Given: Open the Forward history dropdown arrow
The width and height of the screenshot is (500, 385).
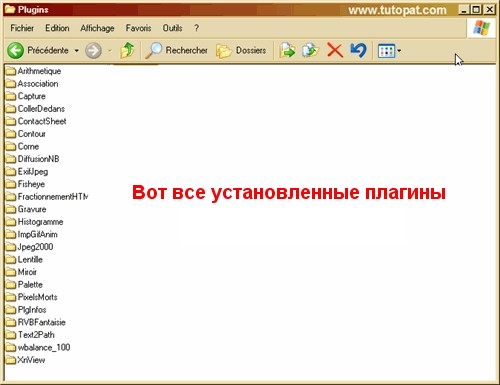Looking at the screenshot, I should [110, 51].
